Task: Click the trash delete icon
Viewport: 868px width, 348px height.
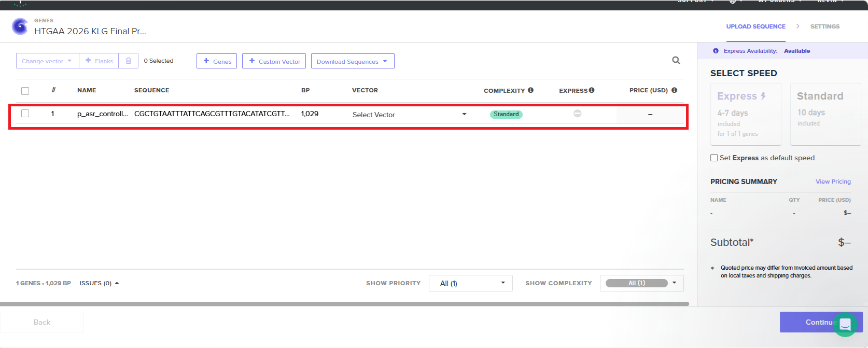Action: coord(129,61)
